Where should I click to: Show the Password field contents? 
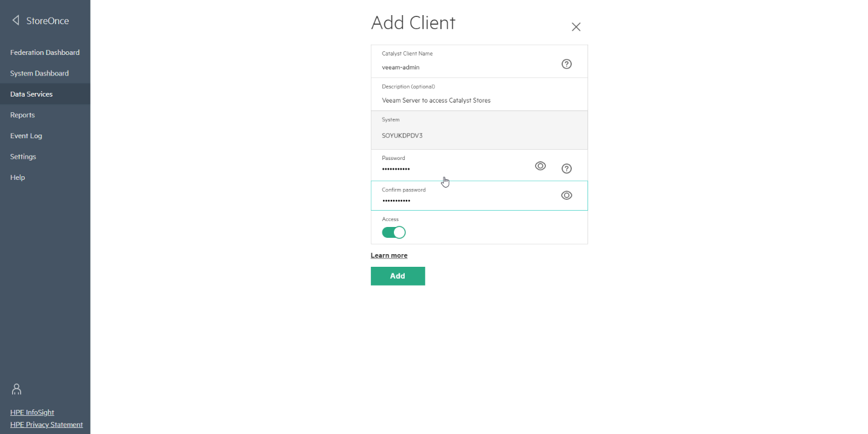[x=540, y=166]
